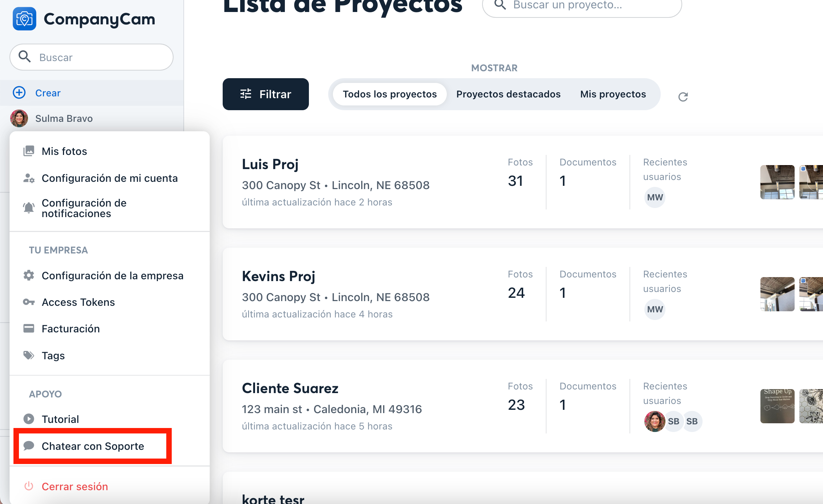Click first SB badge in Cliente Suarez

coord(674,421)
